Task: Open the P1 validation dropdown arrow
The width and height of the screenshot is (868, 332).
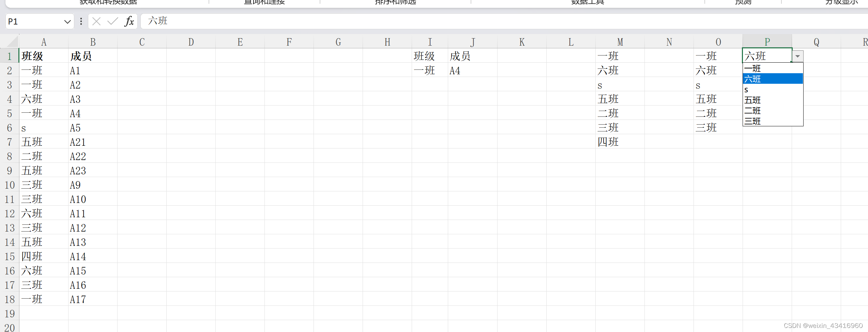Action: point(797,56)
